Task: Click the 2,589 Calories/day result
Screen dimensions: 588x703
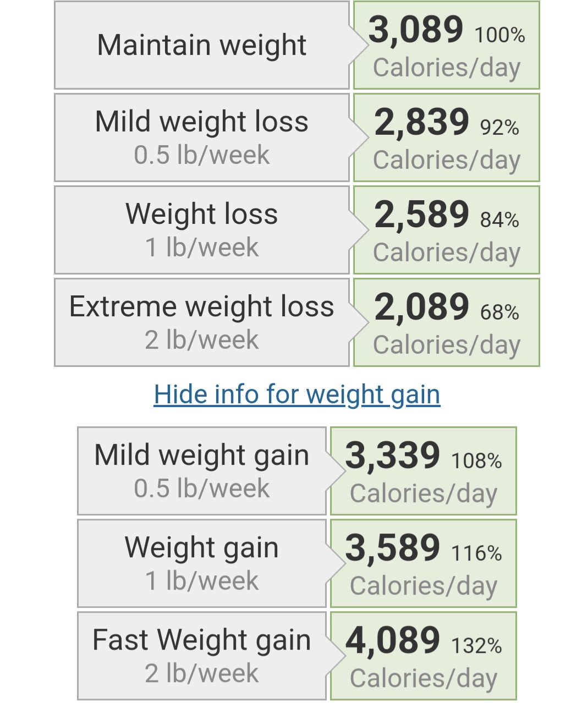Action: [446, 231]
